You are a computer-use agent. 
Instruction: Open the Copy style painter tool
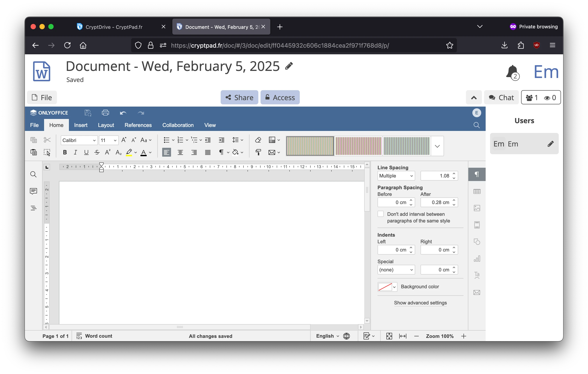click(258, 152)
